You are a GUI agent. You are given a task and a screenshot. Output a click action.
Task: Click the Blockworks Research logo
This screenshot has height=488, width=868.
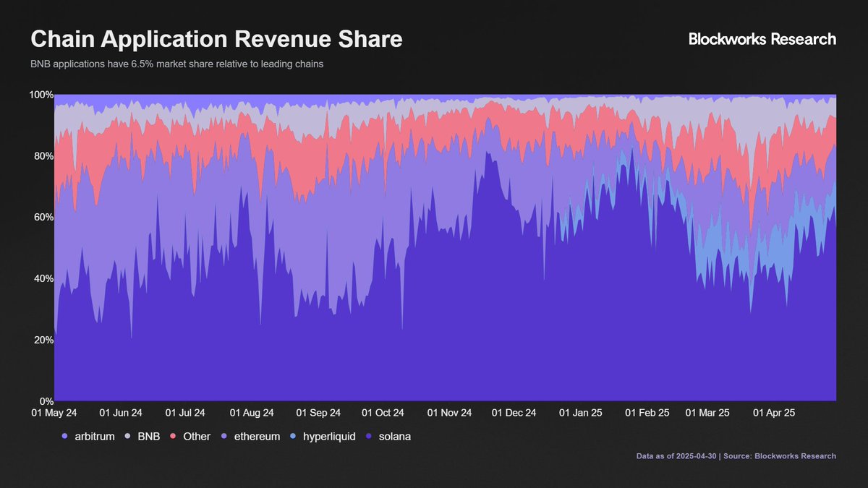(762, 39)
